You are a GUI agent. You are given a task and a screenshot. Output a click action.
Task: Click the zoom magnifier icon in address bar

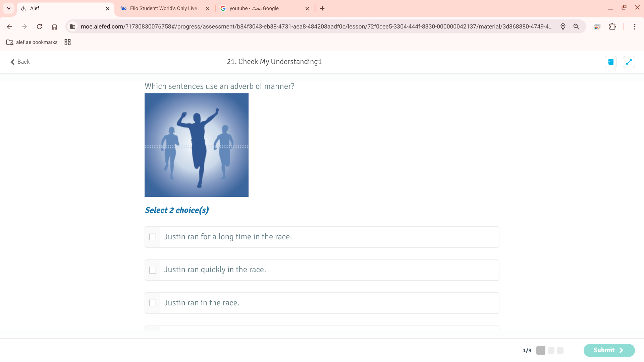pos(576,26)
